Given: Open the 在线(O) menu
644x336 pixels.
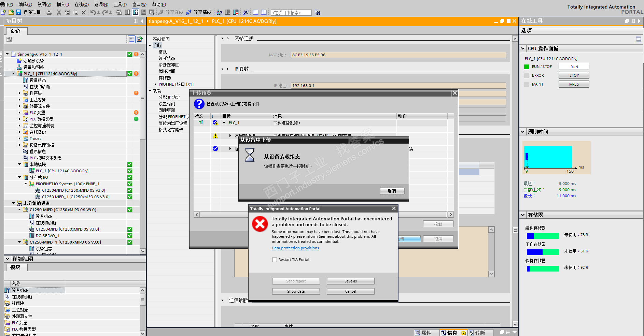Looking at the screenshot, I should (x=82, y=4).
